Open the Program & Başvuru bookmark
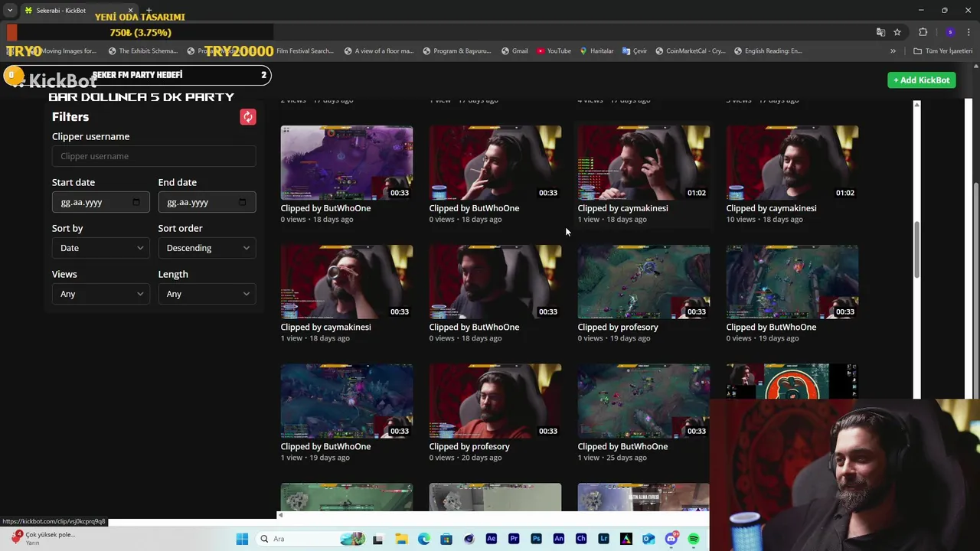The image size is (980, 551). 457,51
